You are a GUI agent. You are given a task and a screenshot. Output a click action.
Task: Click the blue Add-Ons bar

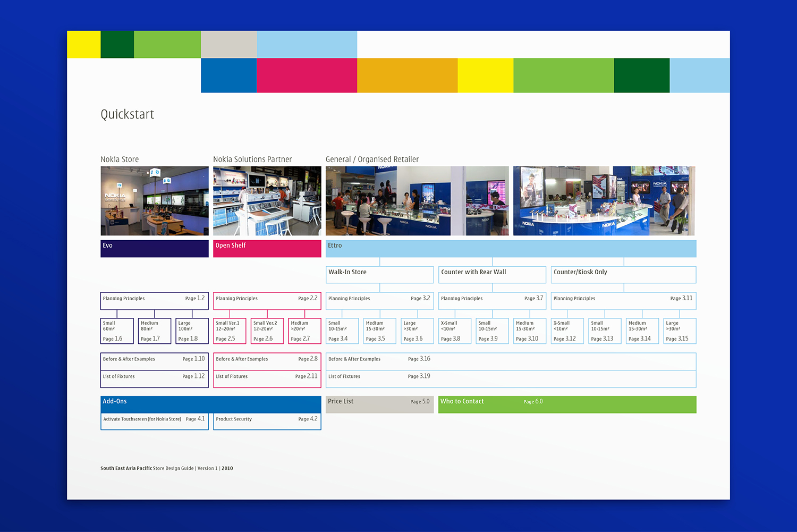click(211, 404)
